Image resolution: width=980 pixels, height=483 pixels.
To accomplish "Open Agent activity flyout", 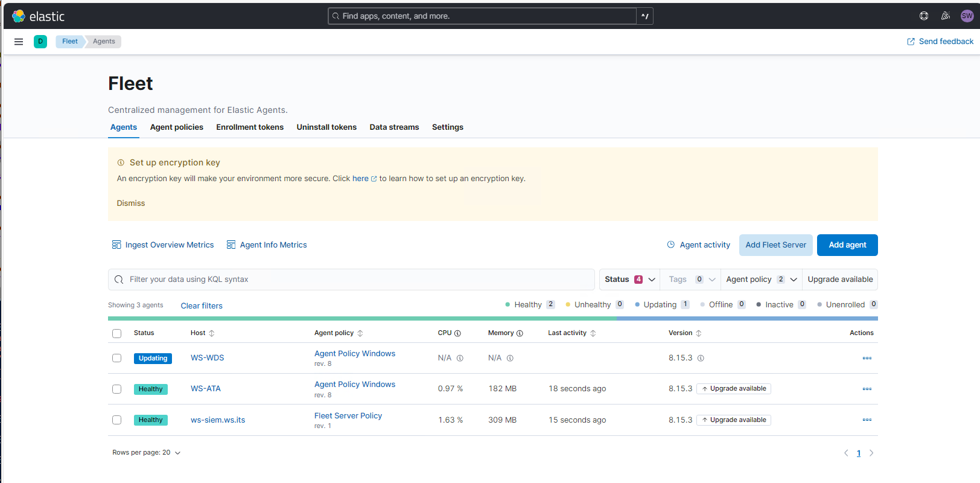I will click(x=698, y=245).
